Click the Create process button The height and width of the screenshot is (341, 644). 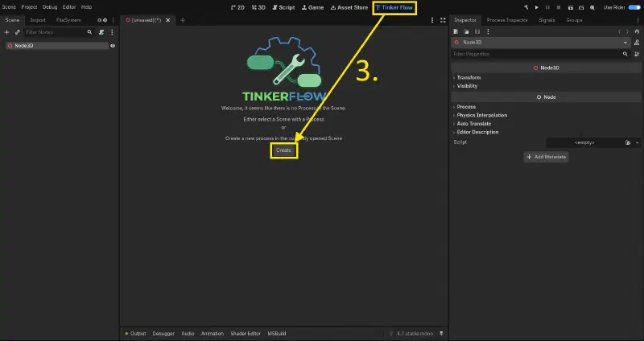pyautogui.click(x=284, y=150)
